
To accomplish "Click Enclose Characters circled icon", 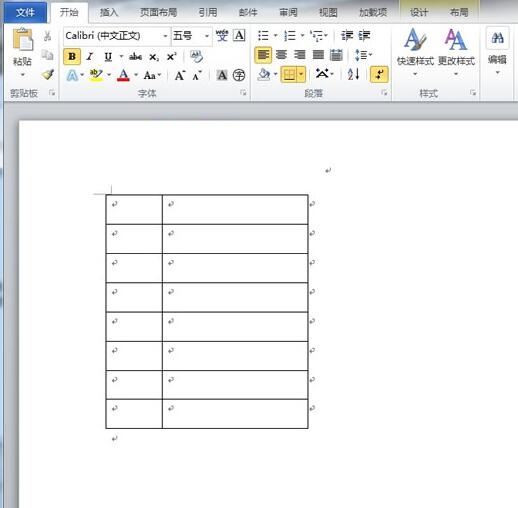I will 239,75.
